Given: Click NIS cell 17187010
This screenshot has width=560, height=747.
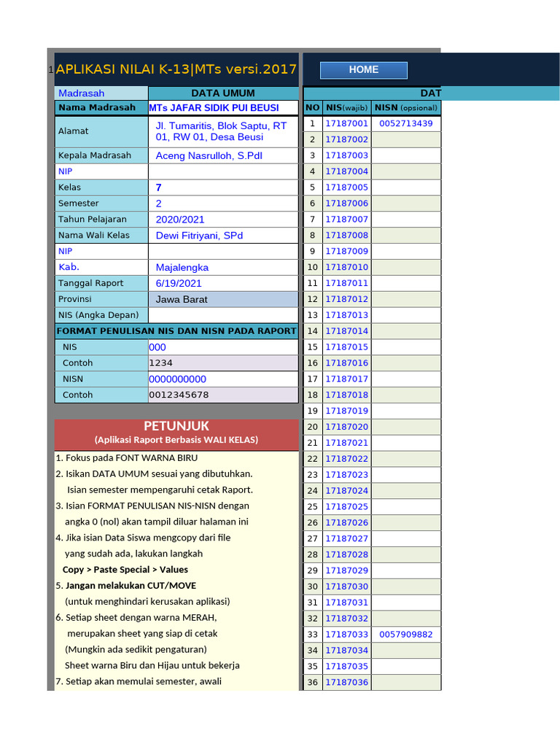Looking at the screenshot, I should [346, 267].
